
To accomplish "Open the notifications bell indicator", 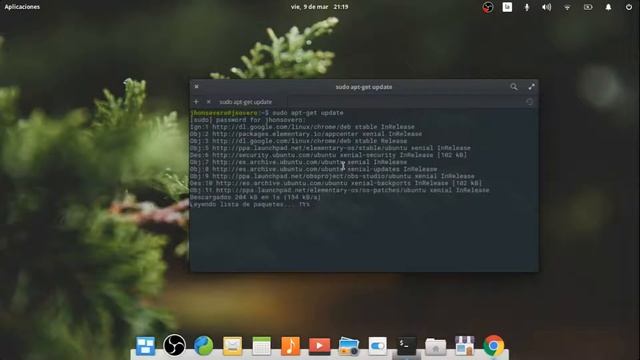I will tap(608, 7).
